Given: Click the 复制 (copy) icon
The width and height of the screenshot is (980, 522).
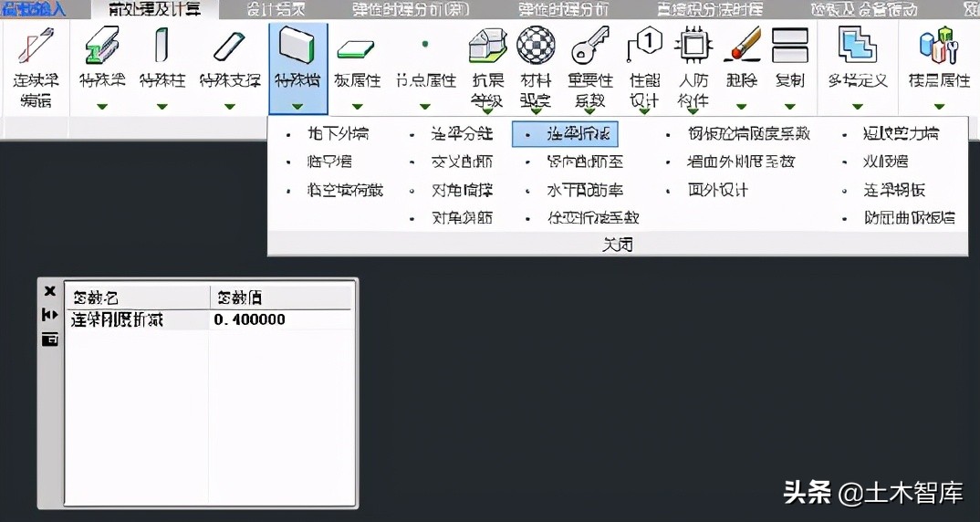Looking at the screenshot, I should coord(789,46).
